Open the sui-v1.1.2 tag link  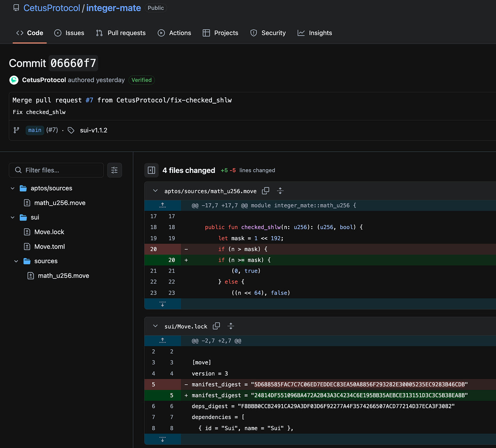[94, 130]
